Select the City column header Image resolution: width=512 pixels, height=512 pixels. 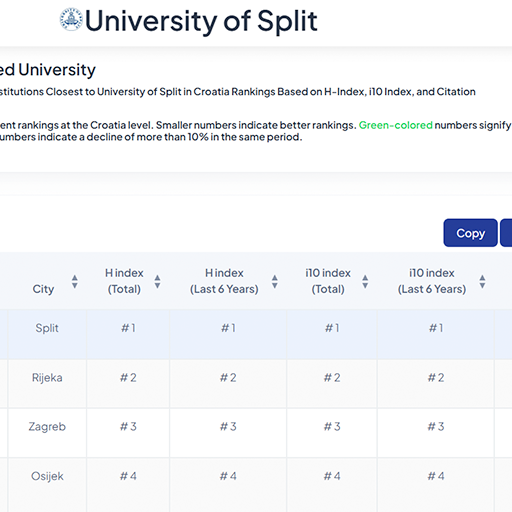(x=43, y=289)
